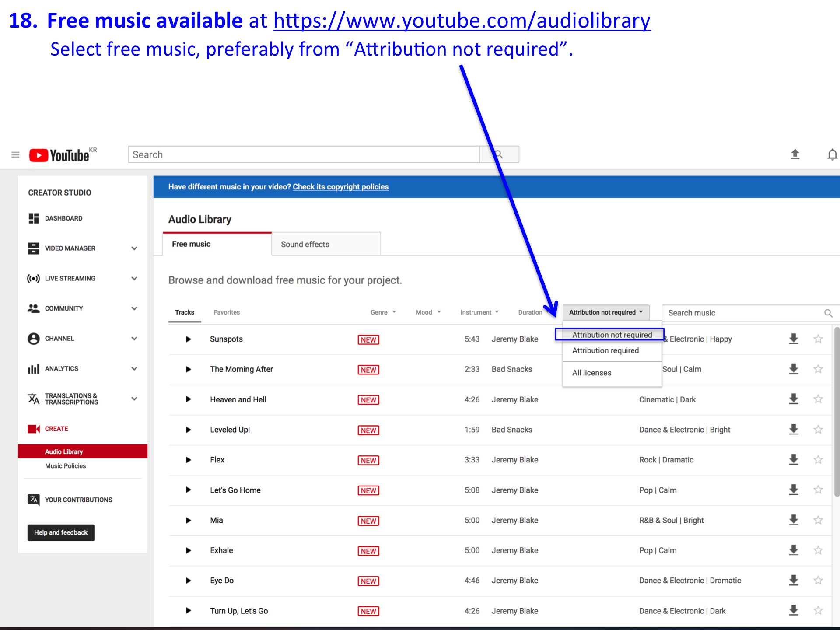Favorite the Sunspots track star
This screenshot has width=840, height=630.
pos(818,339)
